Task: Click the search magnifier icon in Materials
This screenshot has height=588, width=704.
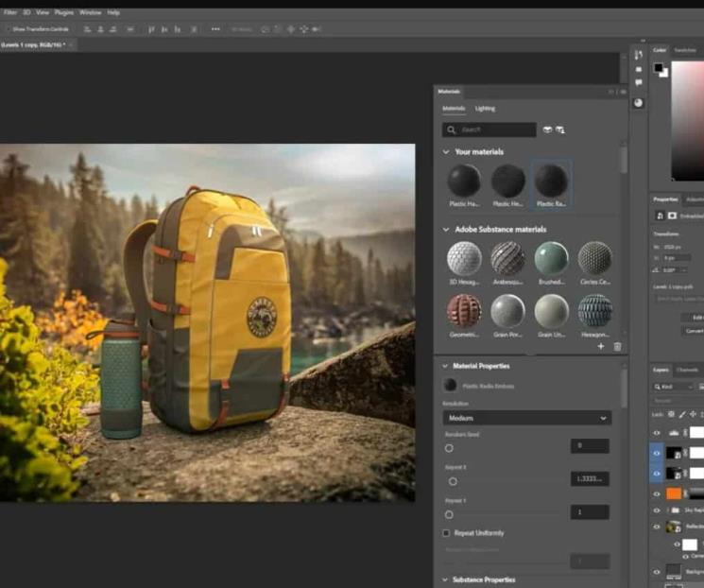Action: (452, 130)
